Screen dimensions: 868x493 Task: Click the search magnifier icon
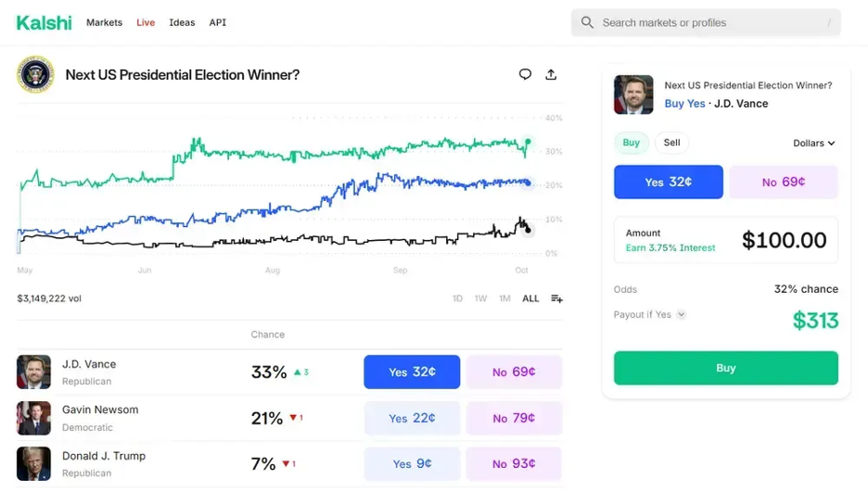(587, 22)
